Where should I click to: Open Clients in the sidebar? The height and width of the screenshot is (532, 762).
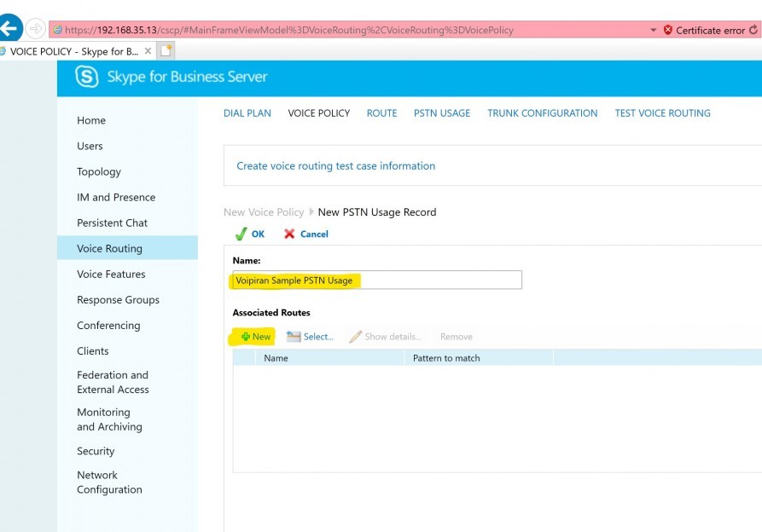pyautogui.click(x=93, y=351)
